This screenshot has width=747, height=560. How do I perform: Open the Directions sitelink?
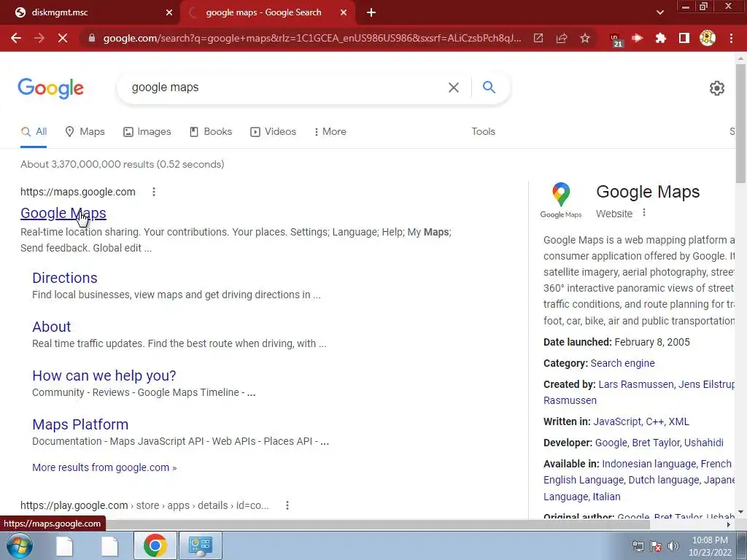click(x=65, y=278)
